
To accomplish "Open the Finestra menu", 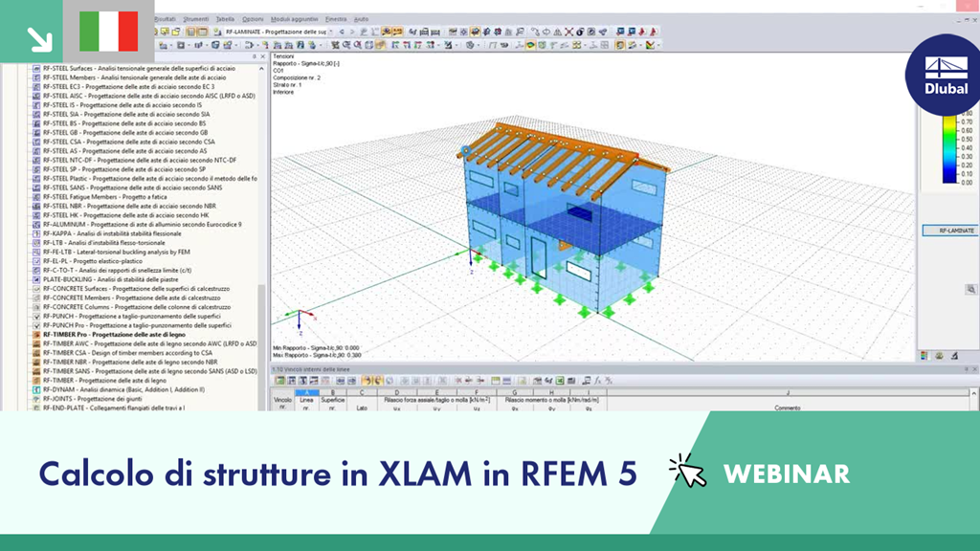I will pyautogui.click(x=336, y=19).
